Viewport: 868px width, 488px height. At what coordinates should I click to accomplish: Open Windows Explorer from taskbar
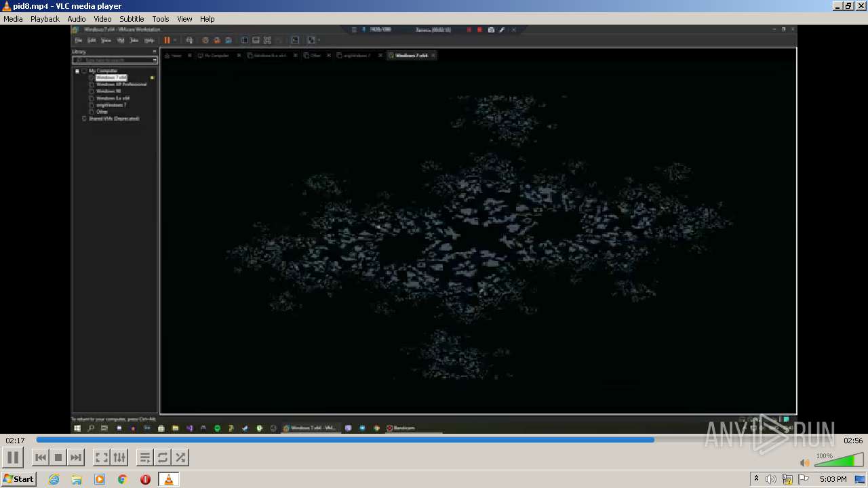tap(77, 479)
